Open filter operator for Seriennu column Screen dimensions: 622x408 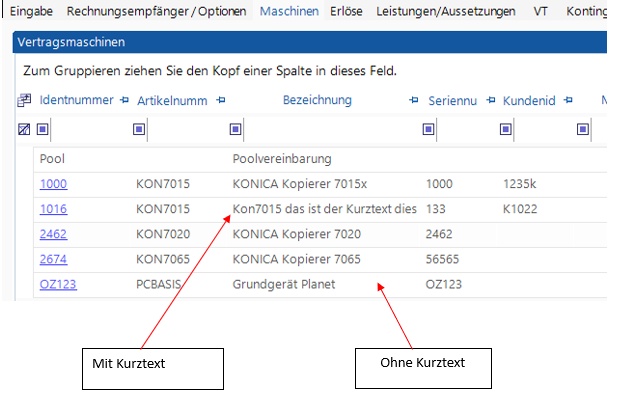428,129
